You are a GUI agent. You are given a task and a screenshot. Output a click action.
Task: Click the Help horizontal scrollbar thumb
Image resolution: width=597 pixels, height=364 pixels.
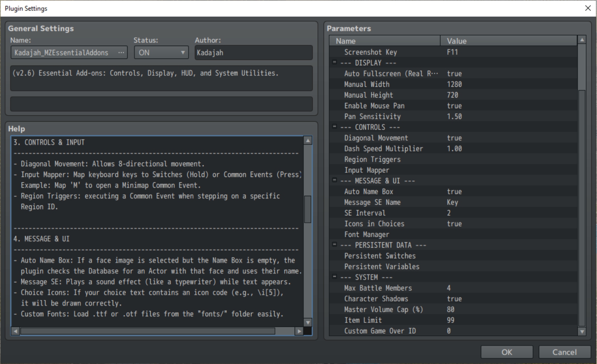point(148,331)
